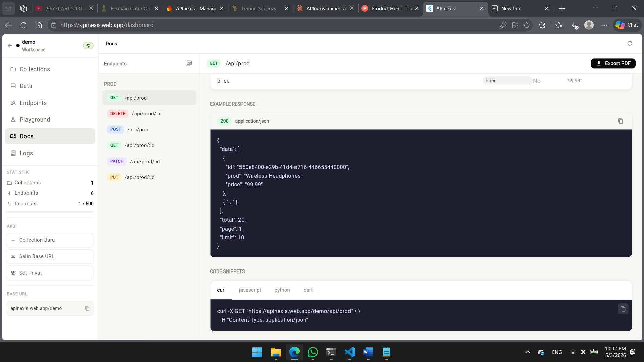644x362 pixels.
Task: Switch to the Lemon Squeezy tab
Action: pos(260,9)
